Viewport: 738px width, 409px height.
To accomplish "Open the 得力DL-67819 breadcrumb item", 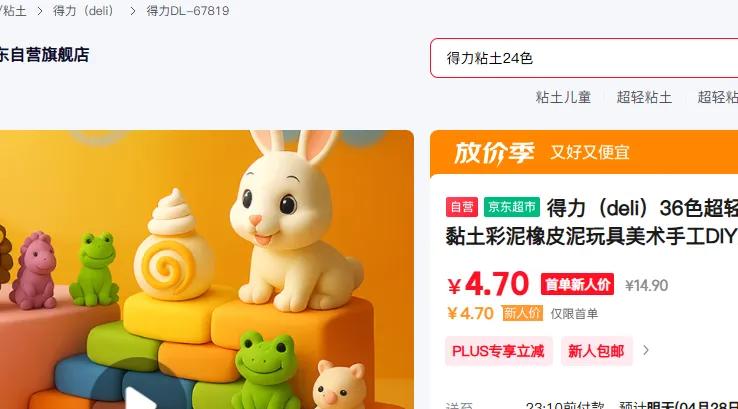I will tap(188, 10).
